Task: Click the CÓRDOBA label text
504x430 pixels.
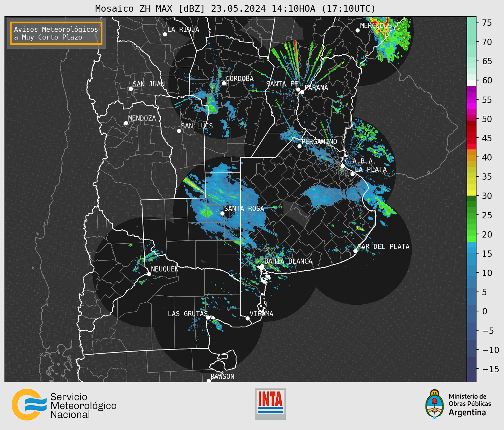Action: pyautogui.click(x=240, y=79)
